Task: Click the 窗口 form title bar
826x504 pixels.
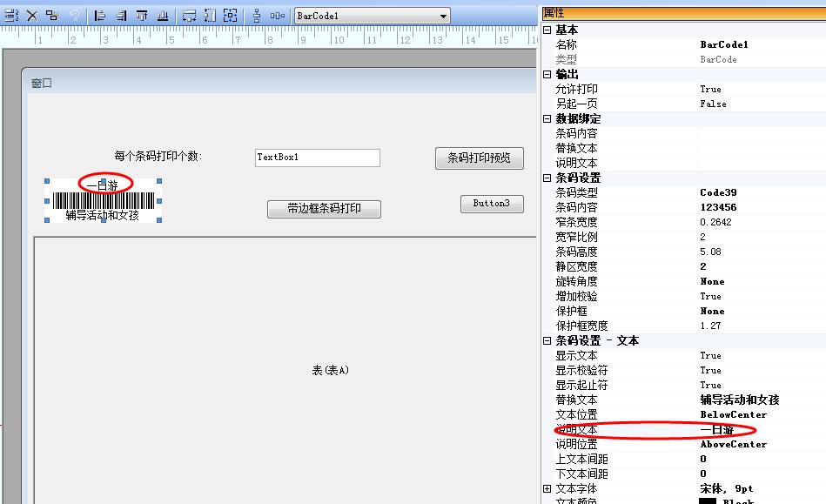Action: pyautogui.click(x=282, y=84)
